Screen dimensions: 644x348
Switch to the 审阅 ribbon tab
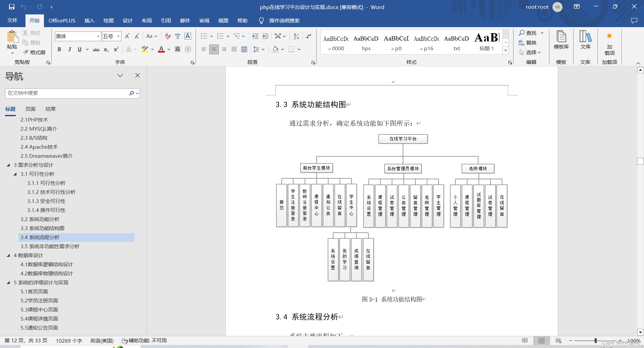[x=204, y=20]
